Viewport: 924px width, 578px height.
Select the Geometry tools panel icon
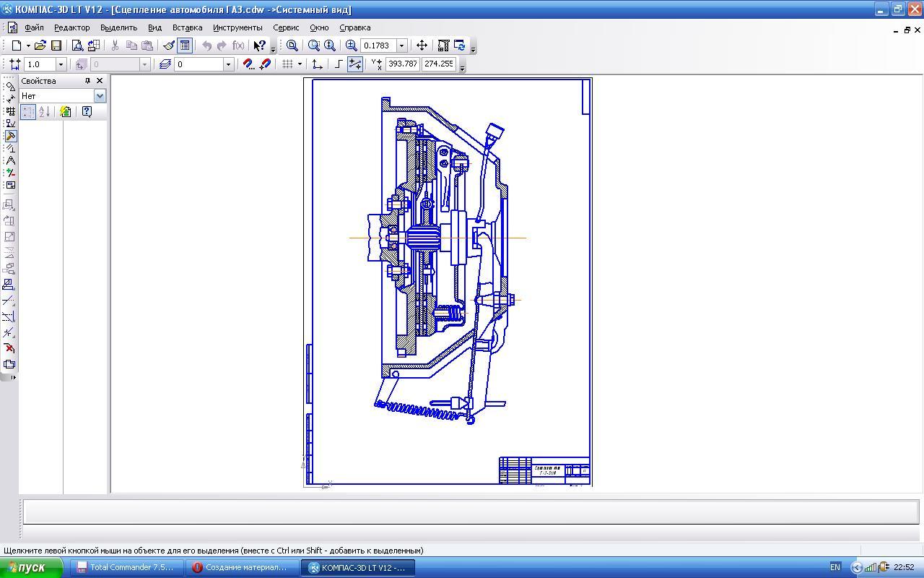coord(10,86)
